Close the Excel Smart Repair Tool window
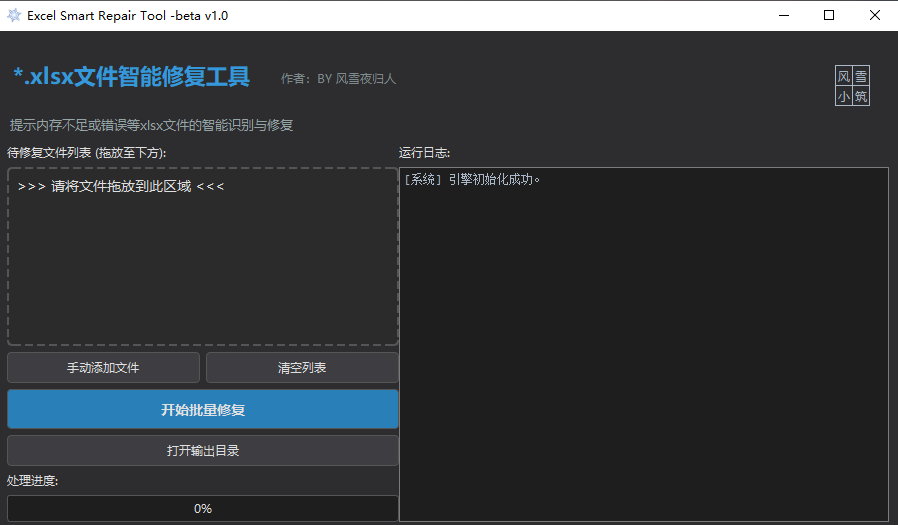The height and width of the screenshot is (525, 898). 875,15
